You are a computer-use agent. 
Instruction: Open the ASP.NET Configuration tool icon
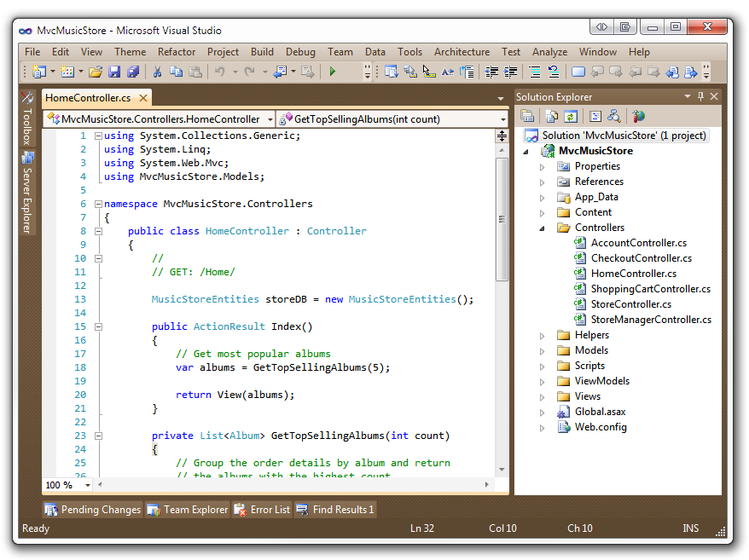(x=638, y=116)
